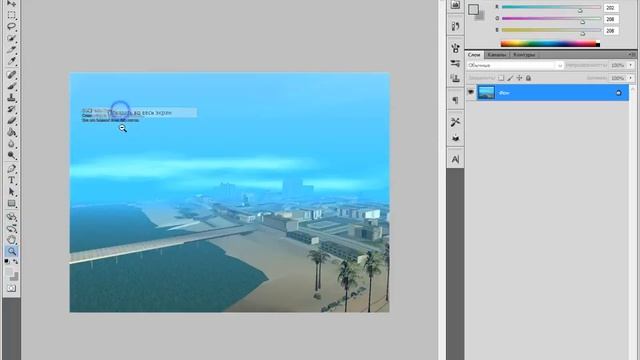Select the Paint Bucket tool

pyautogui.click(x=11, y=132)
